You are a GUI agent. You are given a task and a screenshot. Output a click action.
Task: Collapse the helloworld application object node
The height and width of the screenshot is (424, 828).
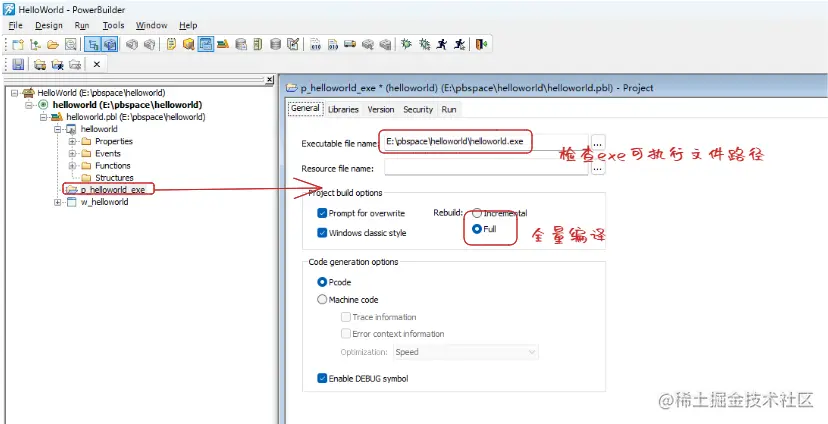(58, 129)
